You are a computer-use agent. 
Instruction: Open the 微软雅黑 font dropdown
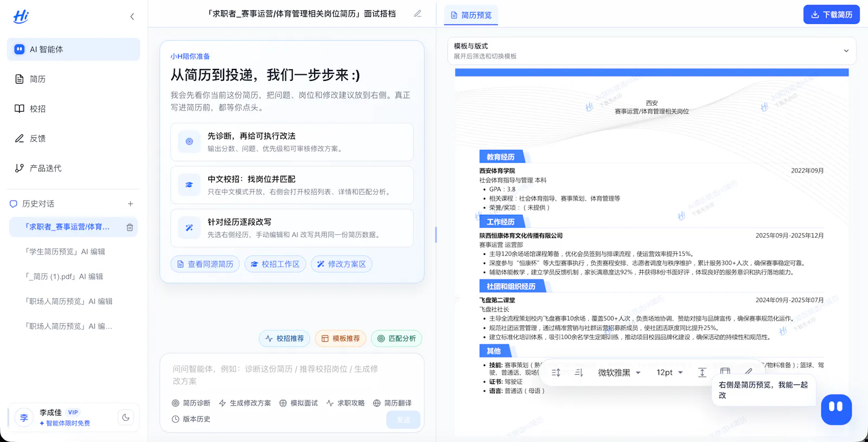point(619,373)
